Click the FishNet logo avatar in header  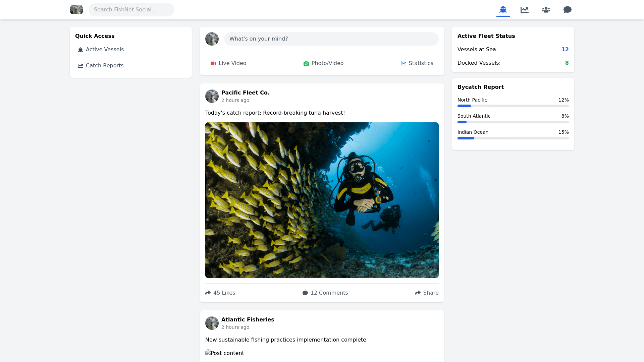pyautogui.click(x=76, y=10)
